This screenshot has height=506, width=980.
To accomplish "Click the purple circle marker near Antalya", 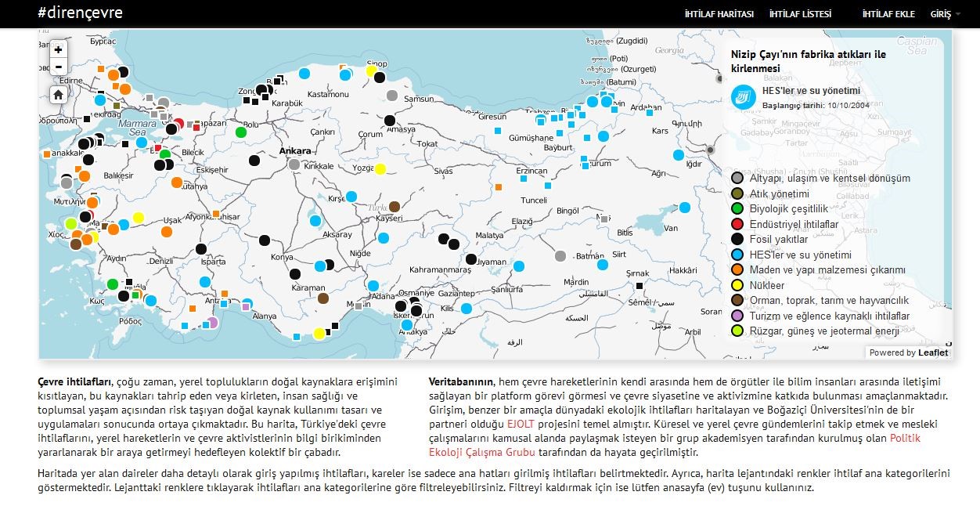I will 212,322.
